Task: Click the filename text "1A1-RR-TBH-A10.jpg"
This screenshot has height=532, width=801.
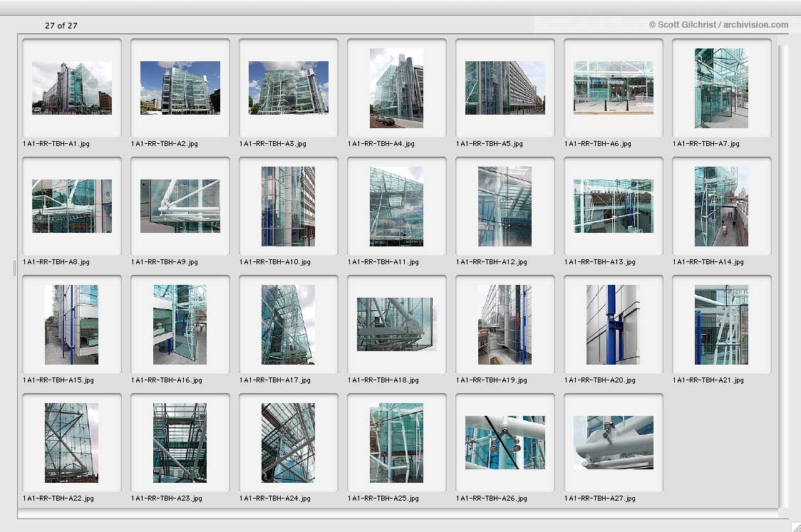Action: tap(275, 262)
